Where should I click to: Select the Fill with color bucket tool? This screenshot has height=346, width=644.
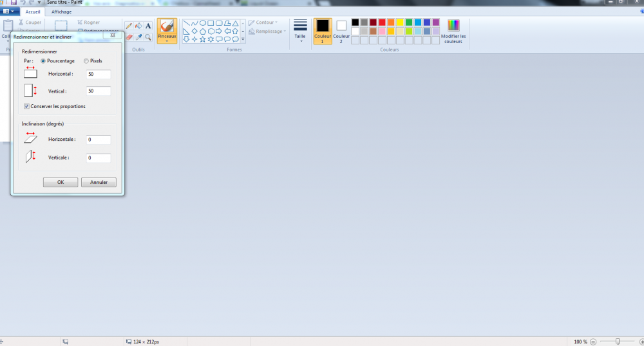click(138, 26)
